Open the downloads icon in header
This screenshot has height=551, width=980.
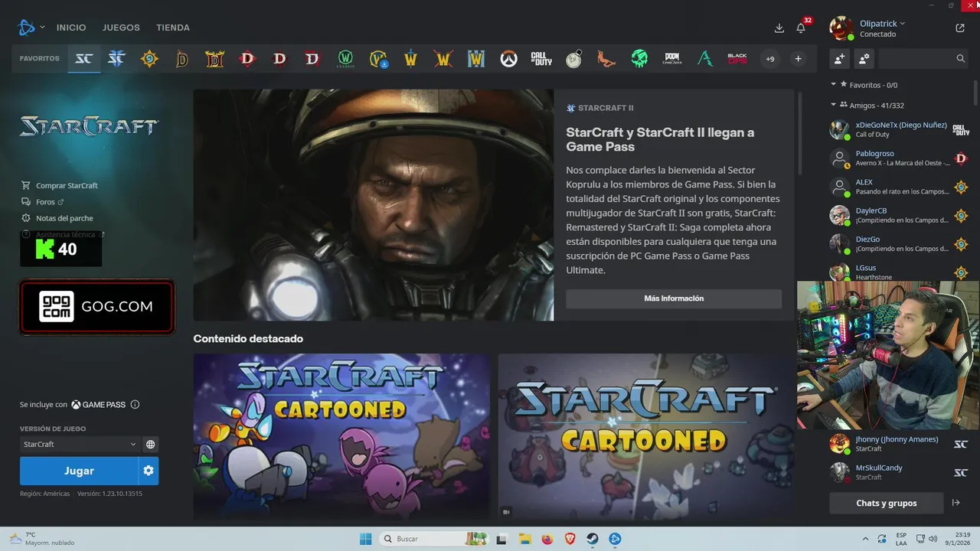pos(779,28)
